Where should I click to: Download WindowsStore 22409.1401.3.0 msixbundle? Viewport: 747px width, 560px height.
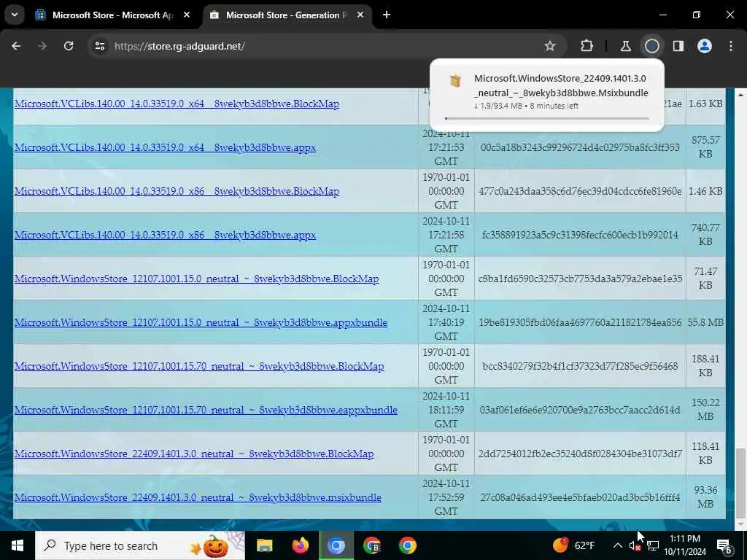tap(198, 497)
